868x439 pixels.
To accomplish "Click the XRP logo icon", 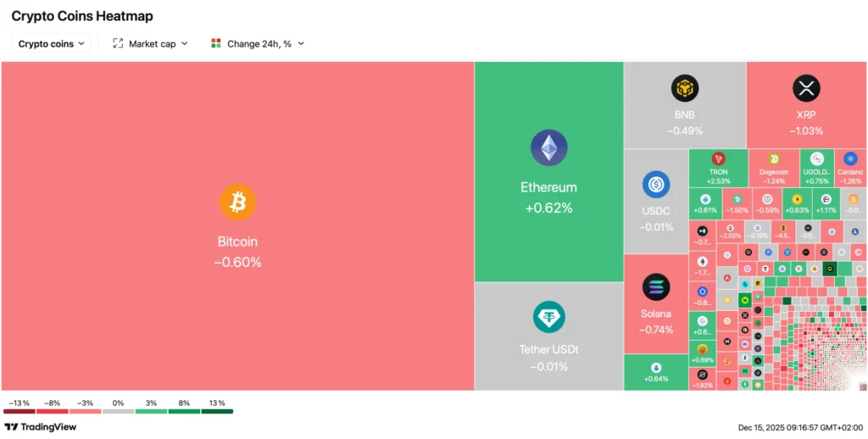I will pos(806,87).
